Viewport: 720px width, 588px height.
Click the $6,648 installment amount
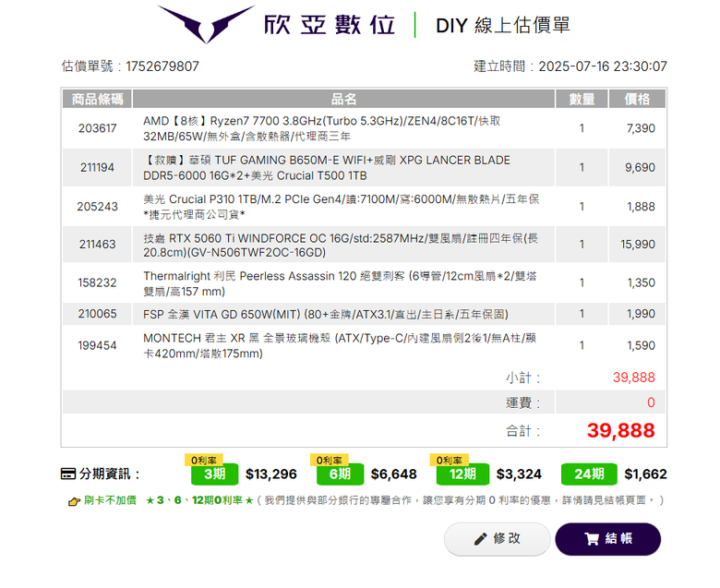(393, 474)
